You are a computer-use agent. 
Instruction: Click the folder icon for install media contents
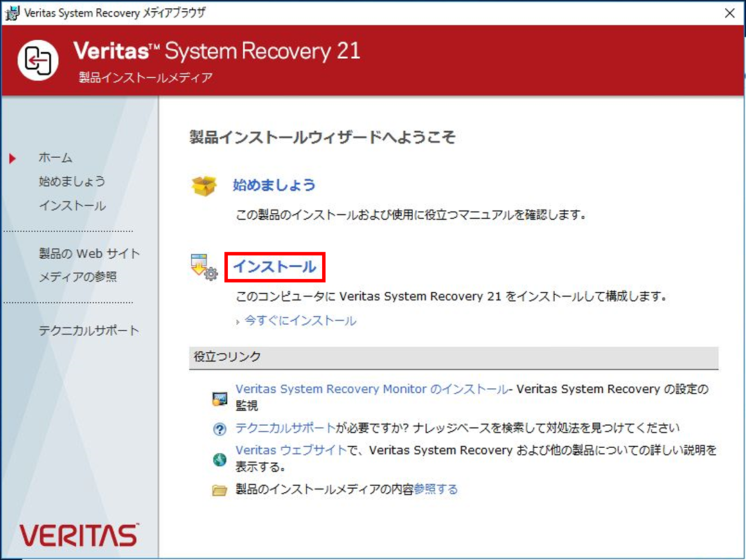[x=220, y=490]
